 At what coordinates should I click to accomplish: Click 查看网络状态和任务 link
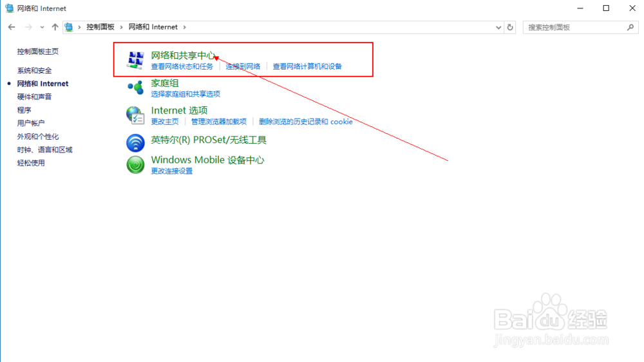182,66
